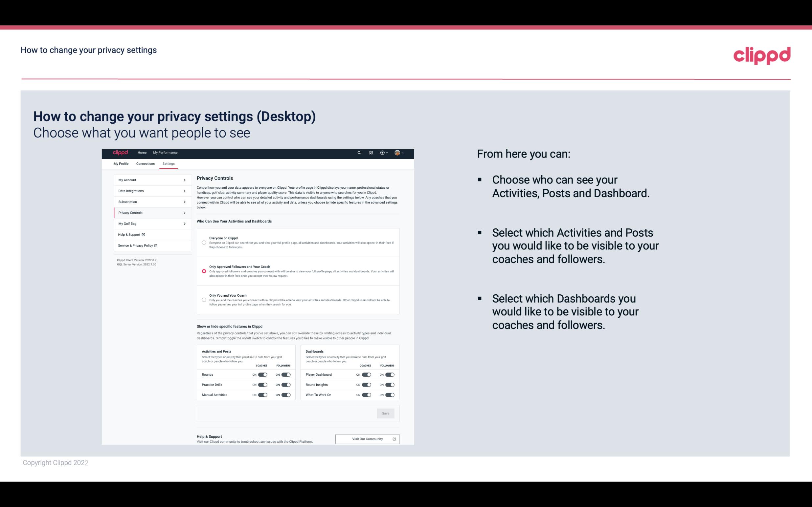Click the search icon in top nav
Image resolution: width=812 pixels, height=507 pixels.
[359, 153]
